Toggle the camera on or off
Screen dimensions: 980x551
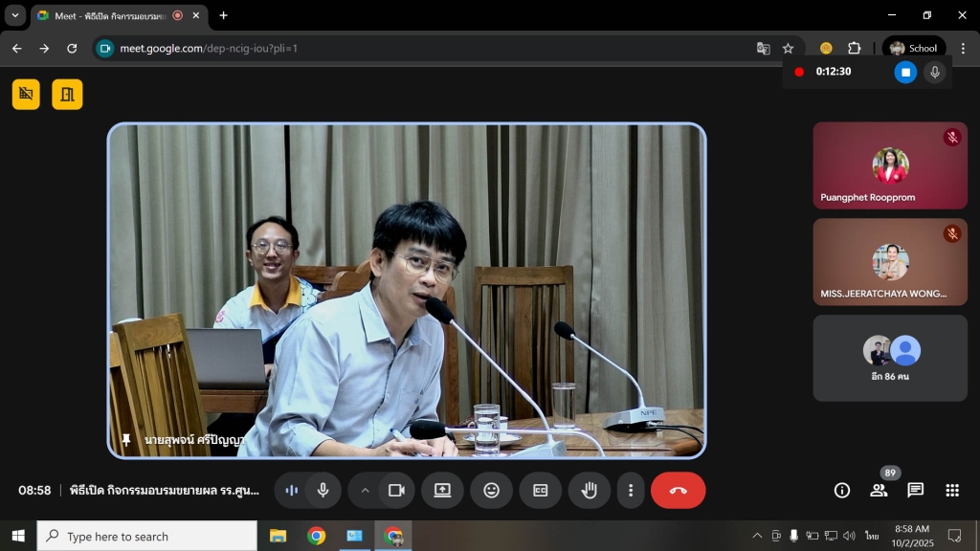click(396, 491)
